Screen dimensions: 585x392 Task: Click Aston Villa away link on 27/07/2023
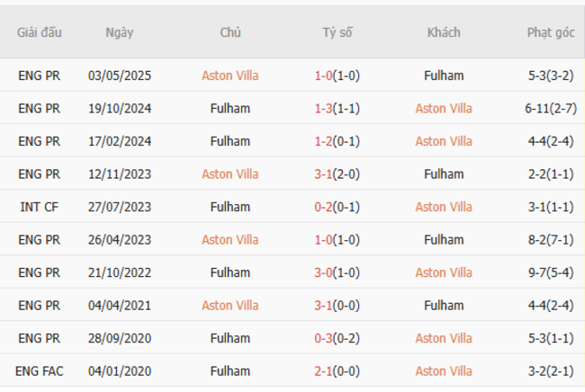tap(444, 207)
